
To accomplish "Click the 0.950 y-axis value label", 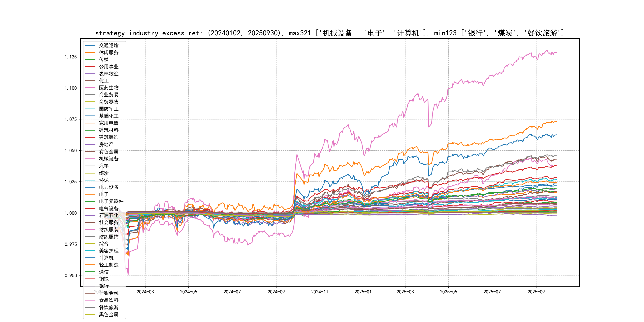I will (71, 275).
